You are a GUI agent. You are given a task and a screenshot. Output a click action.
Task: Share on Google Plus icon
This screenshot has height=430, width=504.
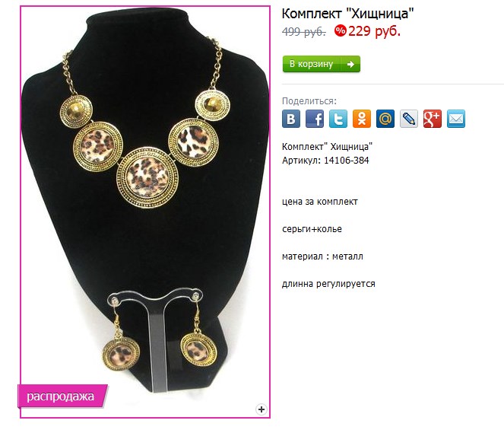[x=433, y=119]
